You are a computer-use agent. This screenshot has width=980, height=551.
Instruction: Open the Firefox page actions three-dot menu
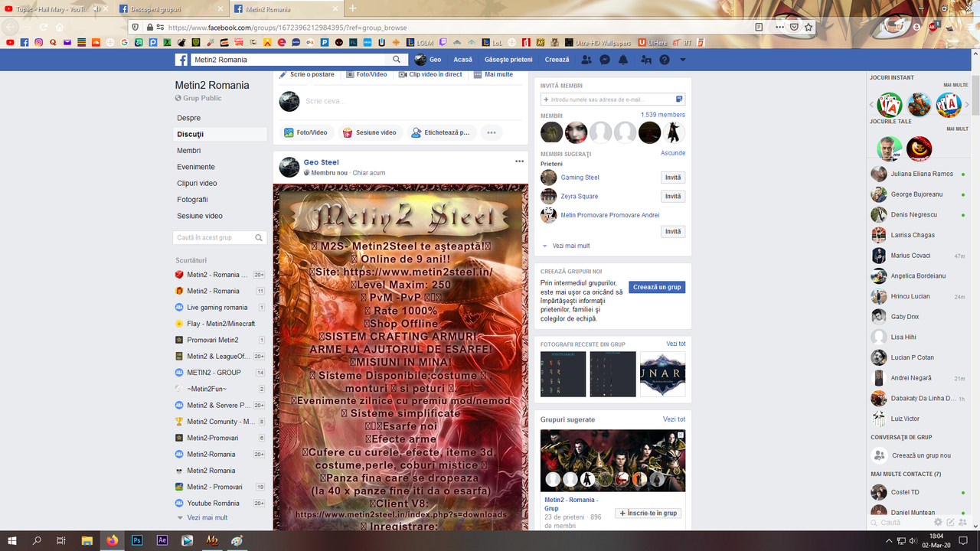[780, 27]
